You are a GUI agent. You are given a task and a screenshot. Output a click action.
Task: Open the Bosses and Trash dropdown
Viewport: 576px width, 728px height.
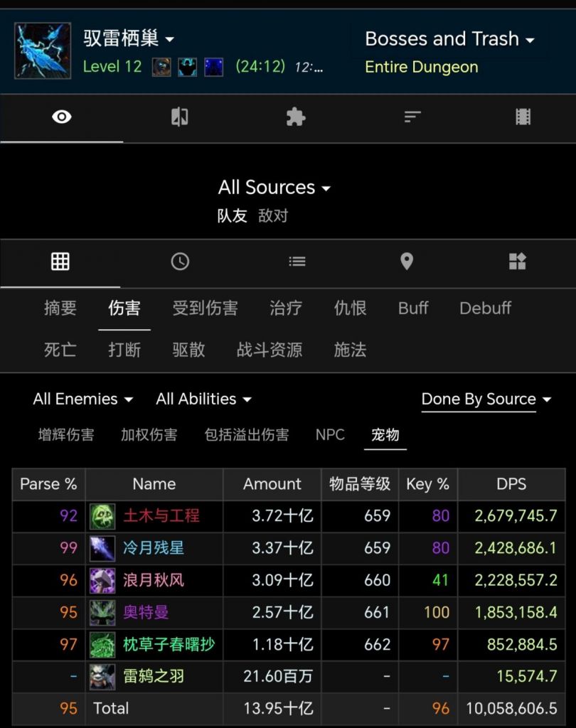(x=449, y=39)
